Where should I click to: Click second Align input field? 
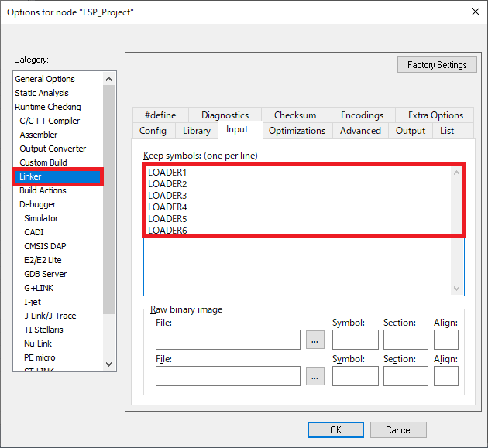445,376
